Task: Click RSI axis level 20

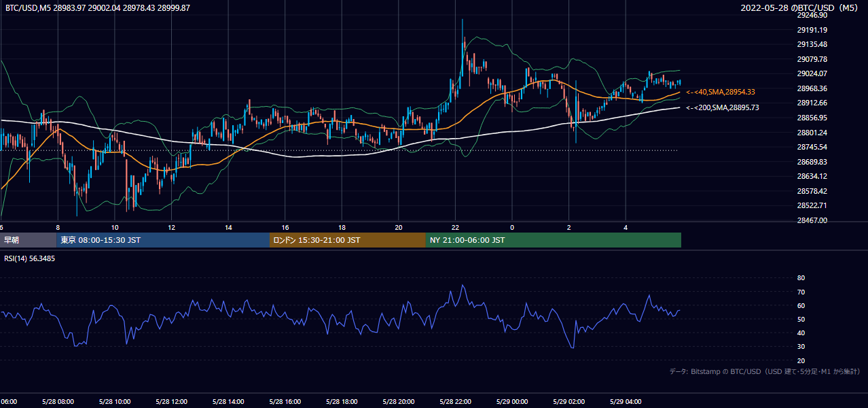Action: 801,360
